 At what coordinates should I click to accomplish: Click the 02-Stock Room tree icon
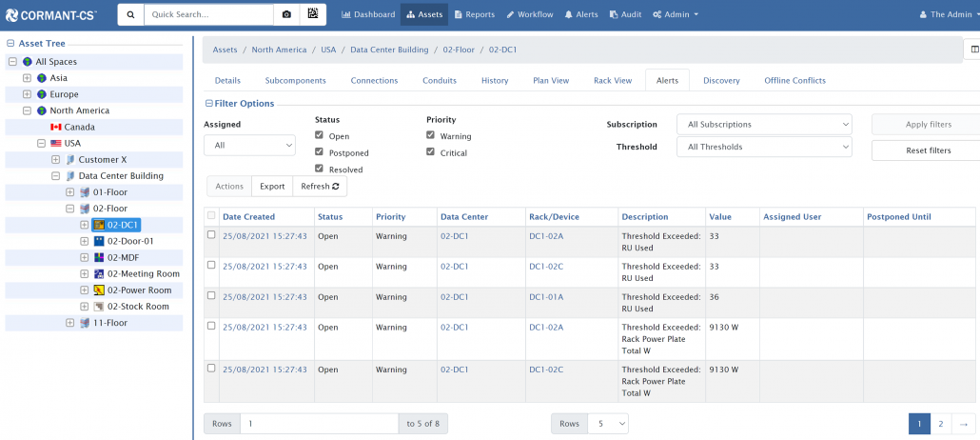[x=98, y=307]
